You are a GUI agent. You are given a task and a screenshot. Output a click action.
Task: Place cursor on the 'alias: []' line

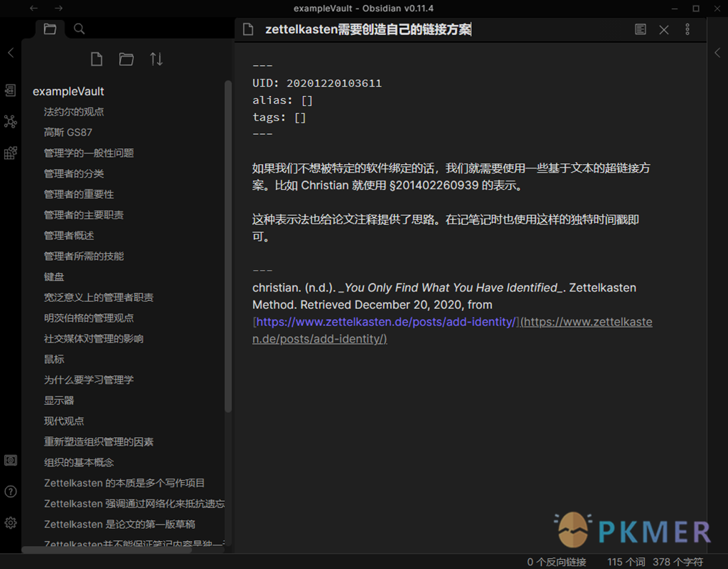point(283,100)
